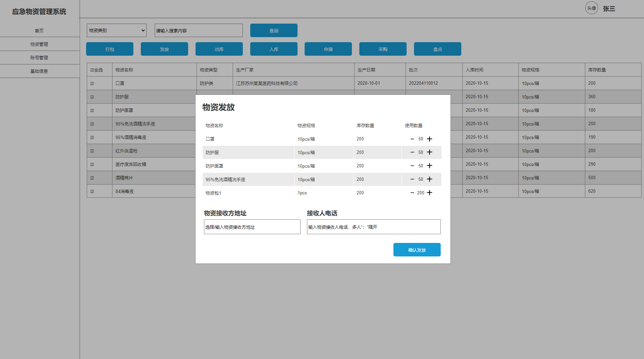Click the username 张三

[x=609, y=9]
